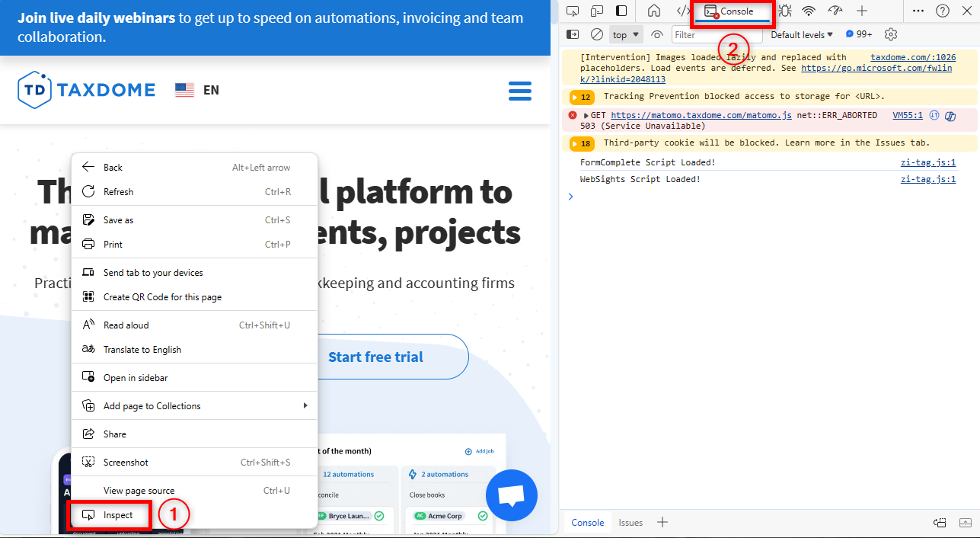The width and height of the screenshot is (980, 538).
Task: Open the Performance gauge icon tab
Action: (x=835, y=11)
